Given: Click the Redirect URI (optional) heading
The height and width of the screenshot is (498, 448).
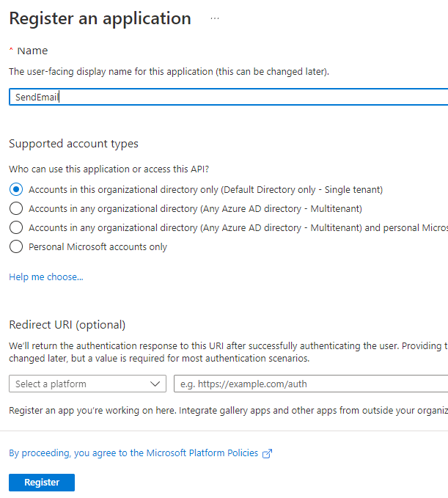Looking at the screenshot, I should (67, 325).
